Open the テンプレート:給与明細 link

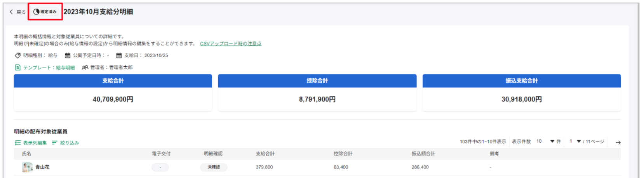49,67
